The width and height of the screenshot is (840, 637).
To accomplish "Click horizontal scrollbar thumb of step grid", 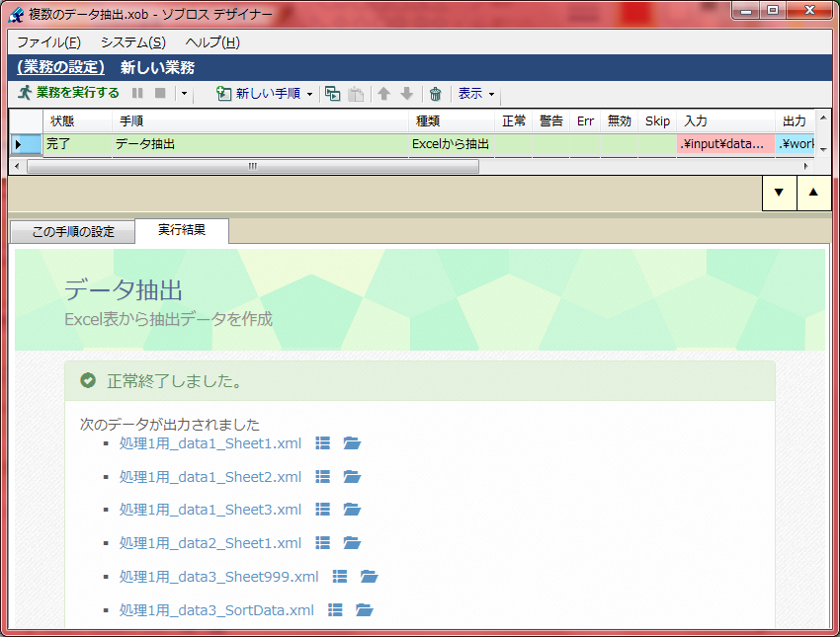I will pos(253,167).
